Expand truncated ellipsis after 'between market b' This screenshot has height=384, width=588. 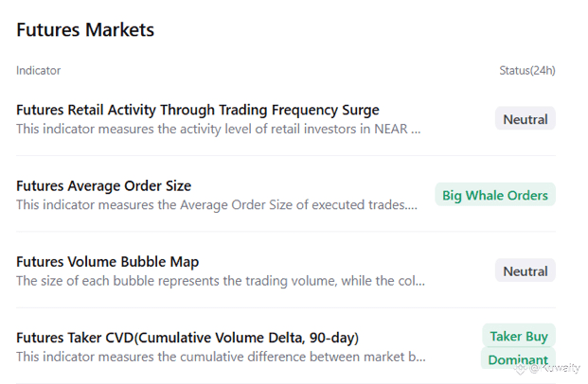[420, 358]
